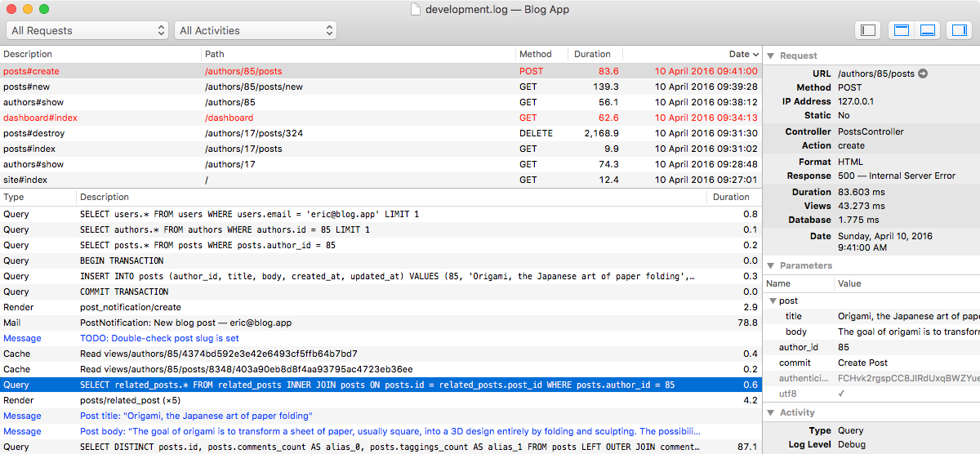Screen dimensions: 980x454
Task: Select Cache read views/authors/85/4374bd592e row
Action: click(x=381, y=354)
